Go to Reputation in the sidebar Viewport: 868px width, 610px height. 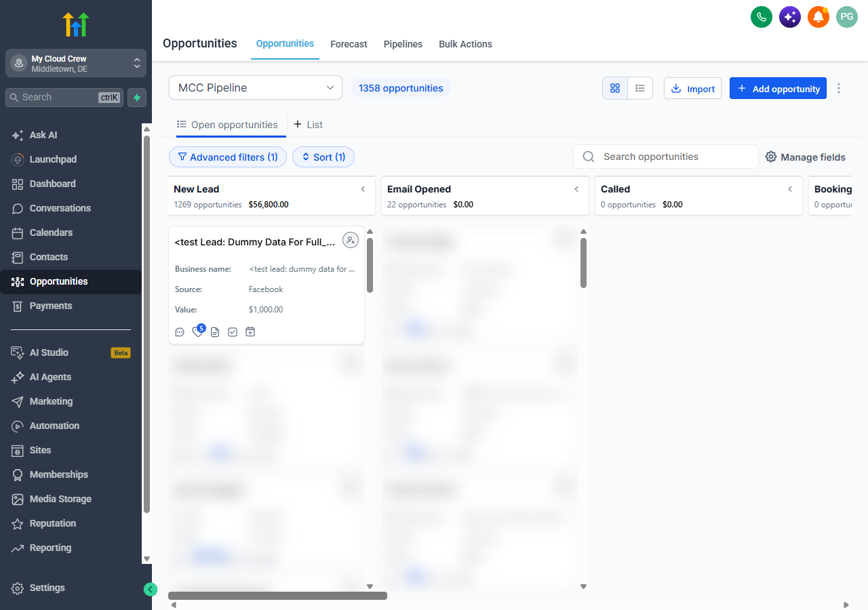[71, 523]
